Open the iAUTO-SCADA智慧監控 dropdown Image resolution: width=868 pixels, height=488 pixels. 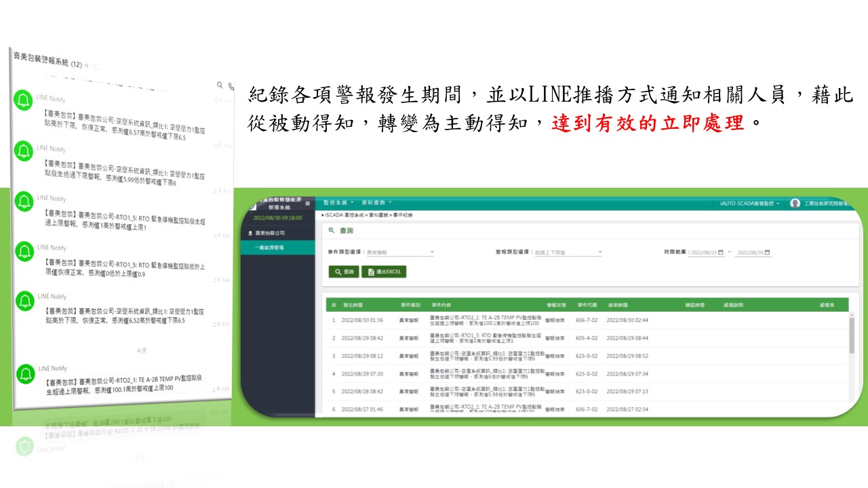tap(749, 203)
